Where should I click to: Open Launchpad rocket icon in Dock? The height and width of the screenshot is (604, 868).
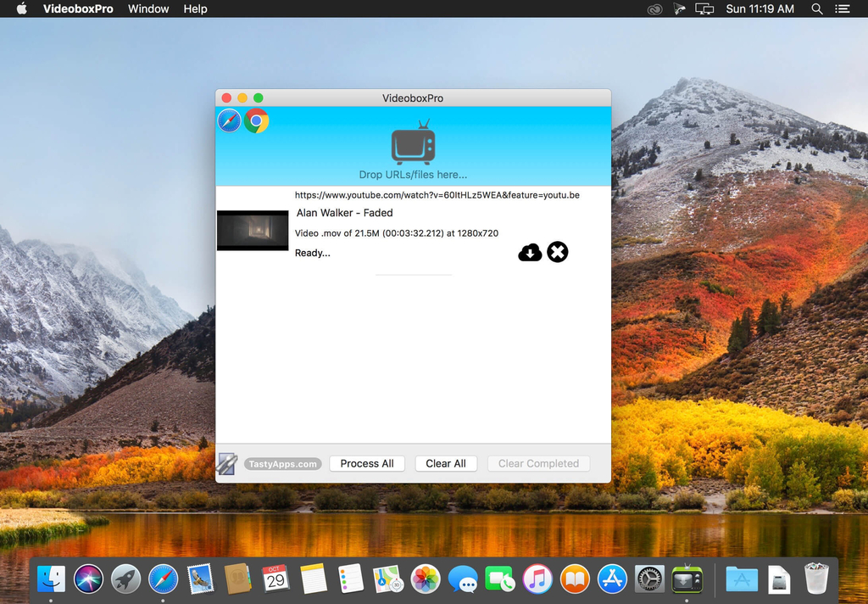point(125,579)
